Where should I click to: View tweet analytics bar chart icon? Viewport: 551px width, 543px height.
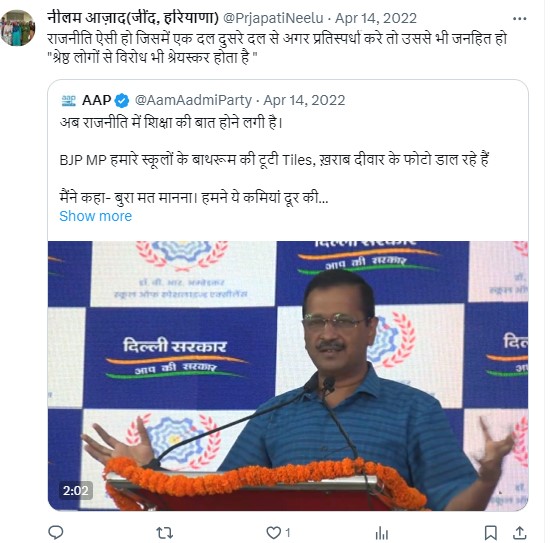click(382, 533)
